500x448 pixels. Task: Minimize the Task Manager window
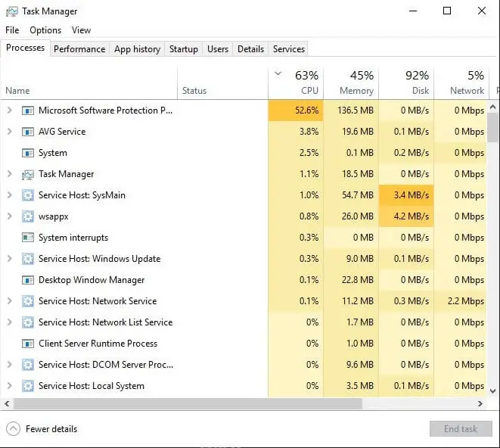(x=413, y=11)
